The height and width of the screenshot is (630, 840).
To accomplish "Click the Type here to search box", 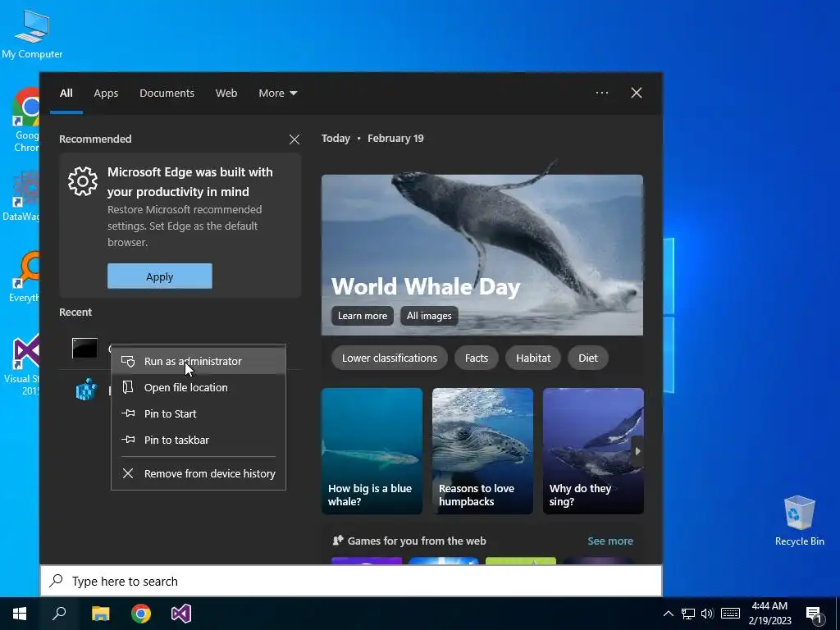I will tap(351, 582).
